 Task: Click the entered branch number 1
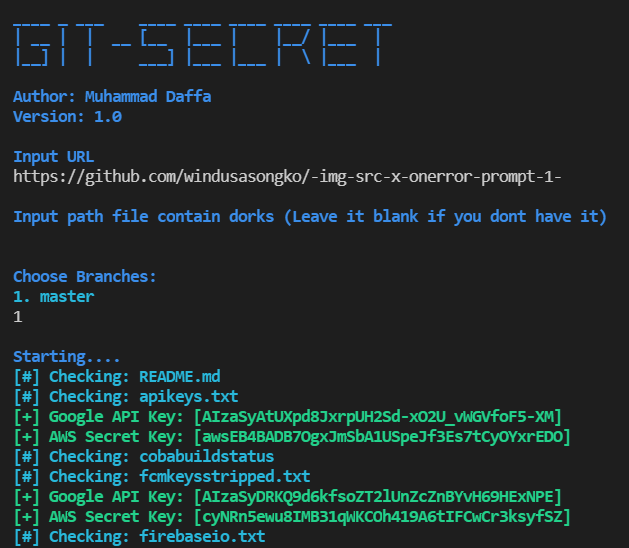(18, 317)
